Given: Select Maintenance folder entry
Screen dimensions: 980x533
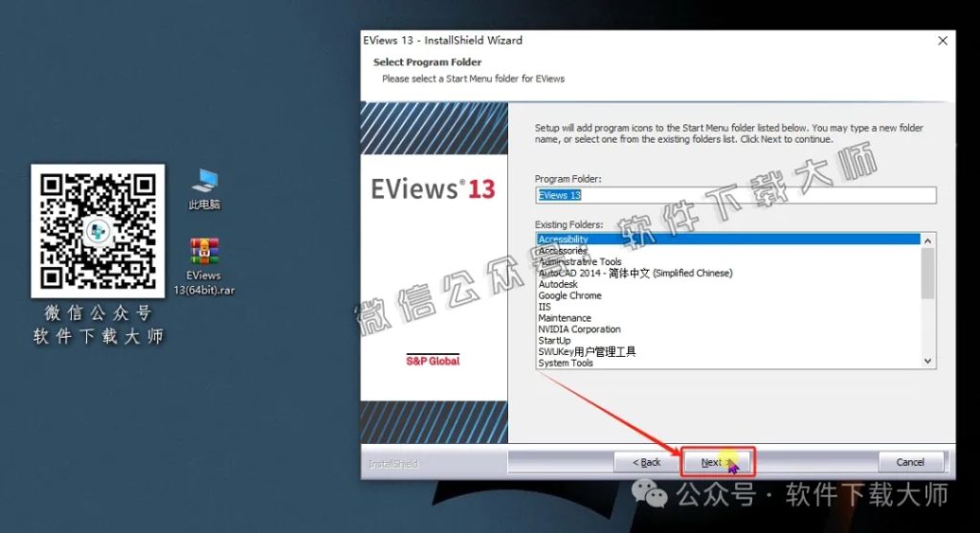Looking at the screenshot, I should (728, 318).
